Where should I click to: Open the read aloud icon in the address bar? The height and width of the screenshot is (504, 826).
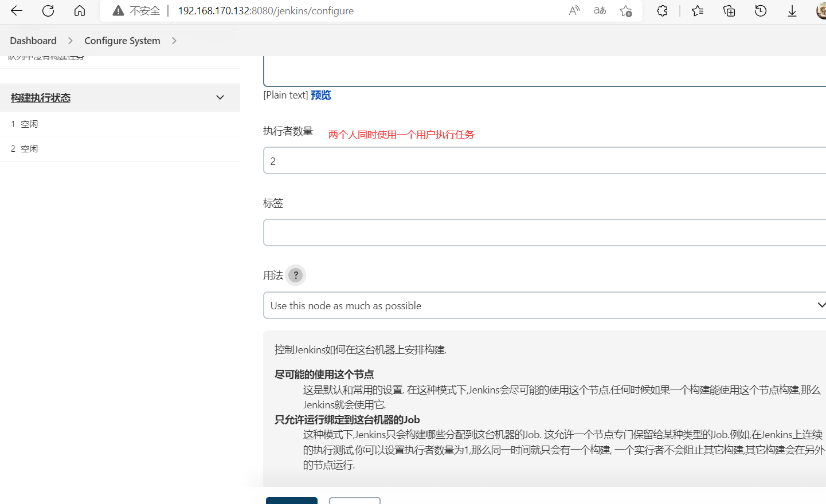tap(574, 11)
